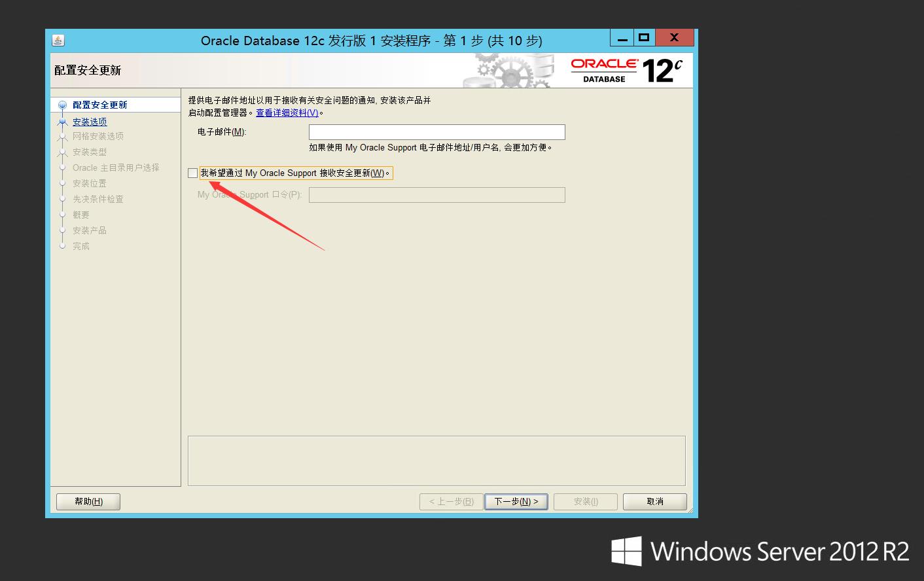Click the Oracle 主目录用户选择 step text
The image size is (924, 581).
pos(116,167)
